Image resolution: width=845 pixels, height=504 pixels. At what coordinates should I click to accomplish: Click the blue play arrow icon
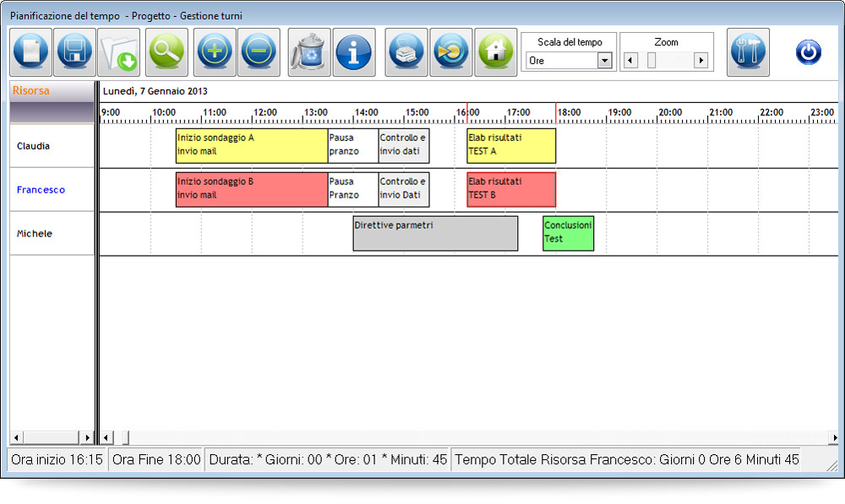click(451, 52)
